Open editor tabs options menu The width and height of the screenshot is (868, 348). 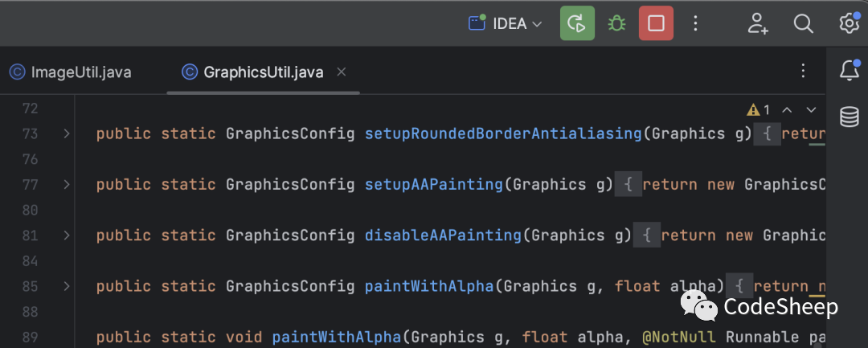click(803, 71)
